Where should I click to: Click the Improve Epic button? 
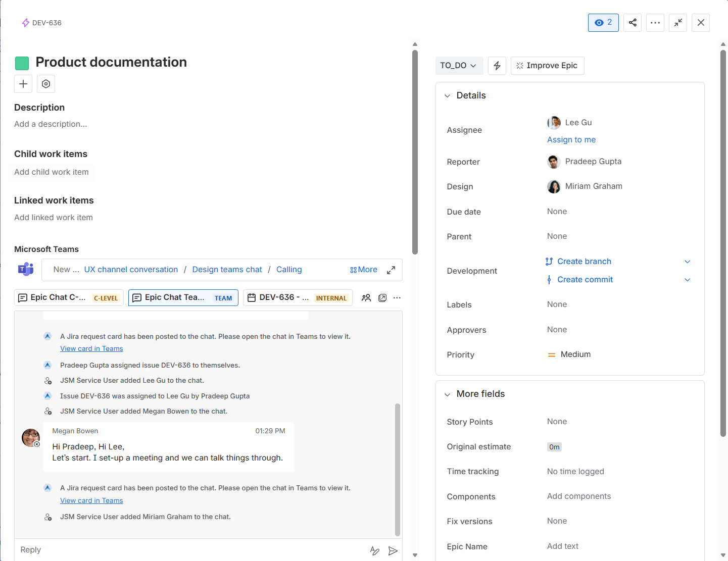(547, 66)
